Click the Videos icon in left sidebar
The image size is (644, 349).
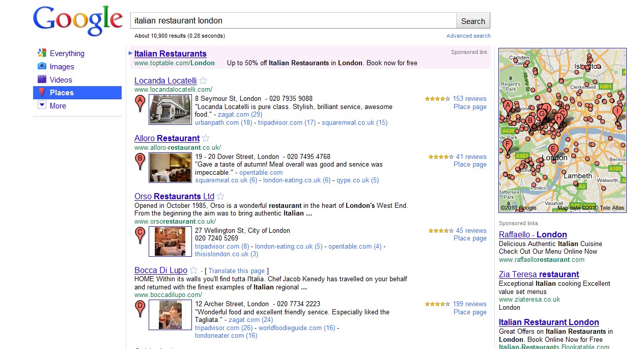(x=42, y=79)
